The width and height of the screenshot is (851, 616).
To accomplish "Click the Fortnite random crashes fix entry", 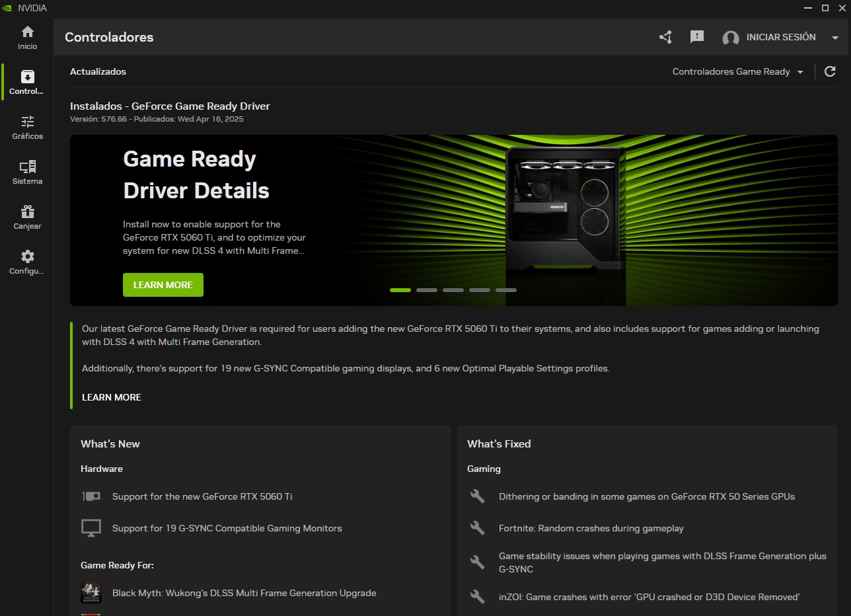I will pyautogui.click(x=591, y=528).
